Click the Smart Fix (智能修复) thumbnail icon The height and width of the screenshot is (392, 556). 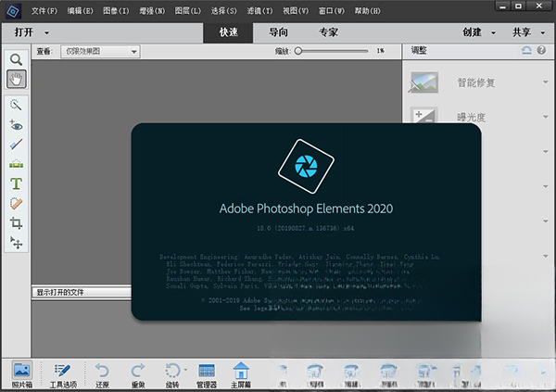(x=424, y=82)
